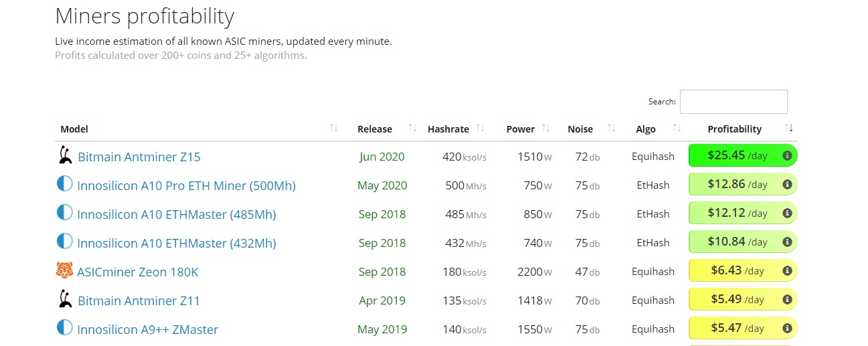Sort table by the Noise header

[x=580, y=129]
